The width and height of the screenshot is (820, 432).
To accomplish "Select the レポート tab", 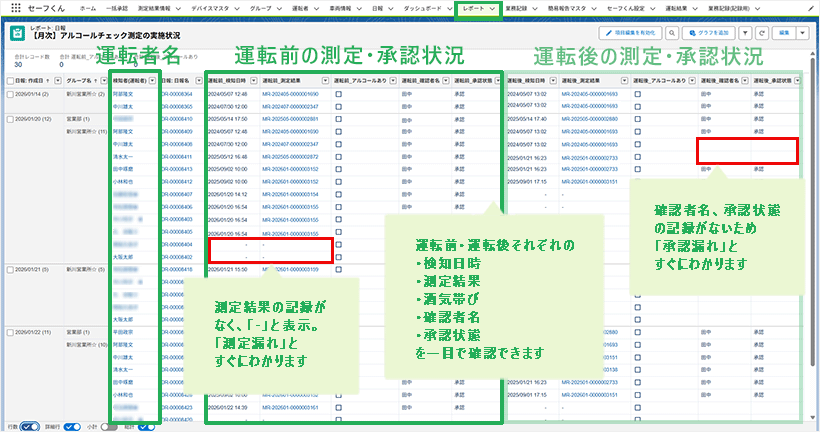I will point(473,8).
